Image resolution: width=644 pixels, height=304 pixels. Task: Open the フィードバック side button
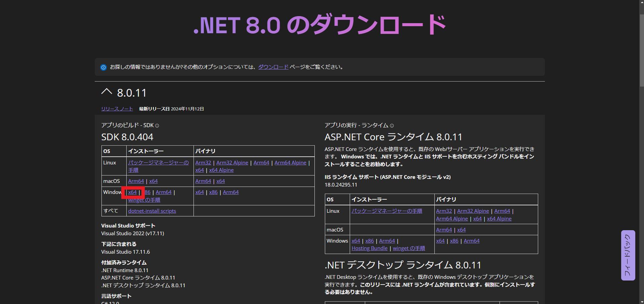[628, 255]
